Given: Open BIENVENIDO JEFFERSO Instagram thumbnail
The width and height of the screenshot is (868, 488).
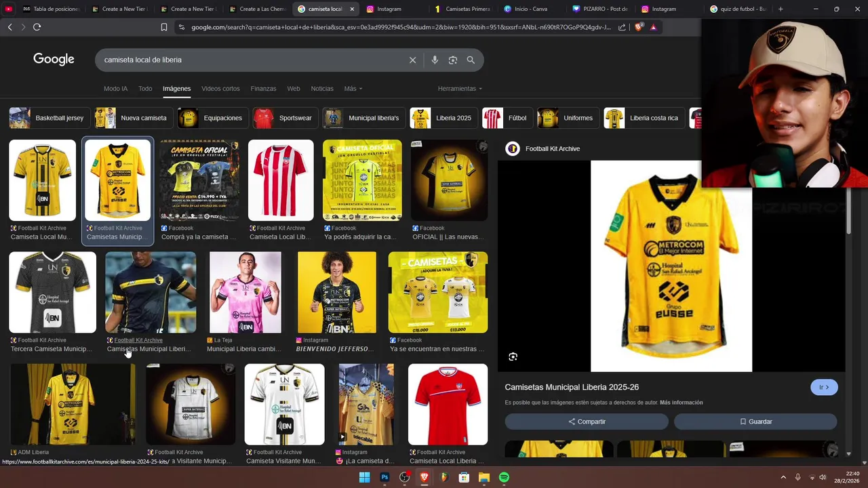Looking at the screenshot, I should point(336,292).
